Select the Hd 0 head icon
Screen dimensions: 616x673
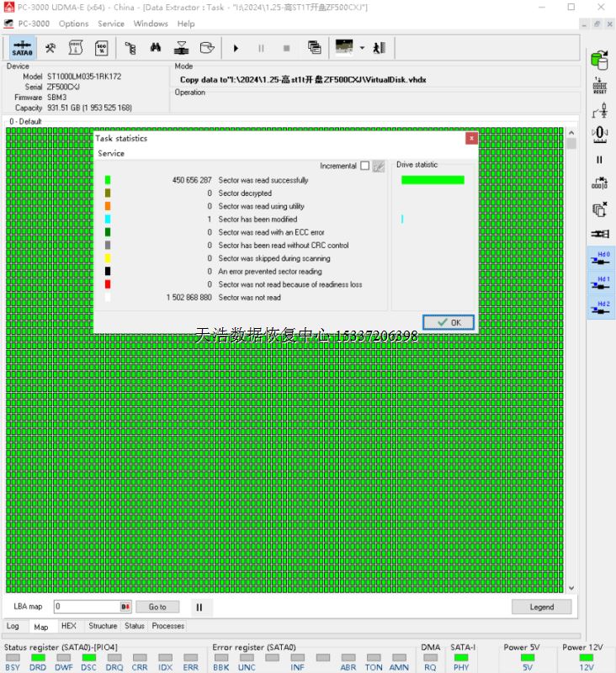coord(600,258)
